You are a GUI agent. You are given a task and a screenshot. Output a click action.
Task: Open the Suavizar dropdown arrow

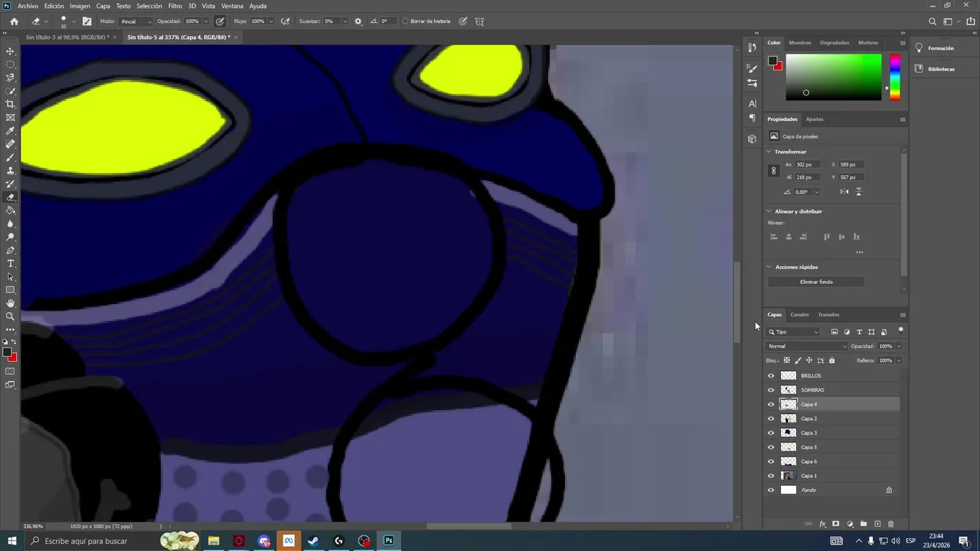tap(345, 21)
